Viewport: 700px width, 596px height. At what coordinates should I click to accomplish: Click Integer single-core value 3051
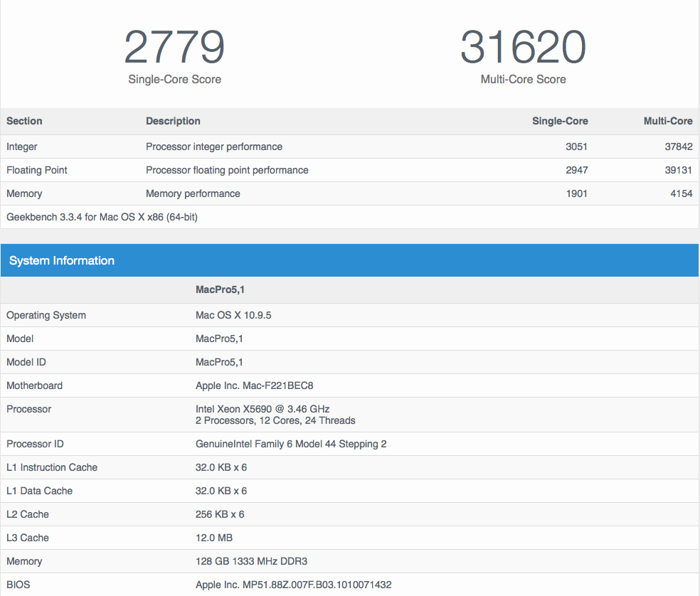click(x=576, y=147)
